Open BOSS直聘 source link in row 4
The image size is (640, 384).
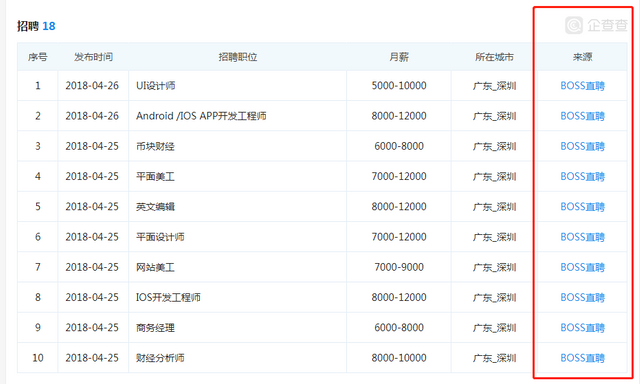[x=582, y=176]
